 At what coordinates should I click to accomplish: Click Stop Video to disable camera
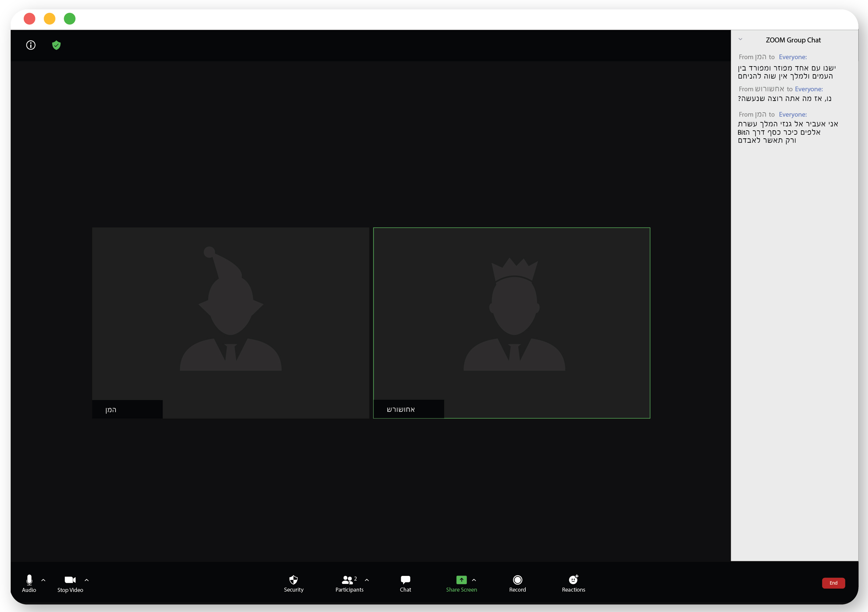70,583
